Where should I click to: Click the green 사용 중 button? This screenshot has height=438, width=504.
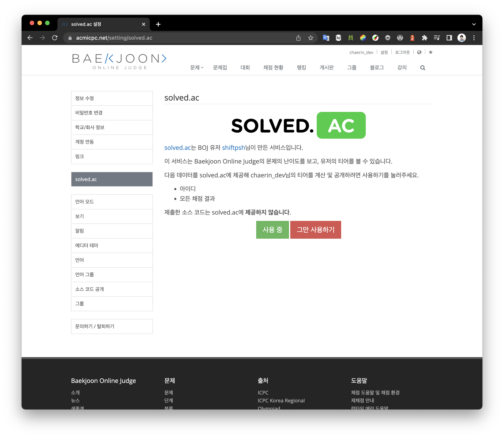coord(272,230)
